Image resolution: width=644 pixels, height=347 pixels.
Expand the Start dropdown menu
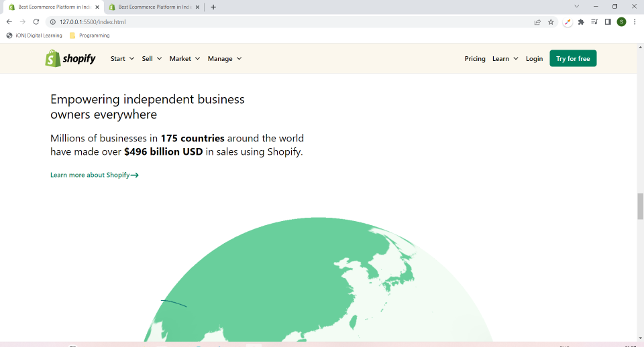(x=122, y=59)
